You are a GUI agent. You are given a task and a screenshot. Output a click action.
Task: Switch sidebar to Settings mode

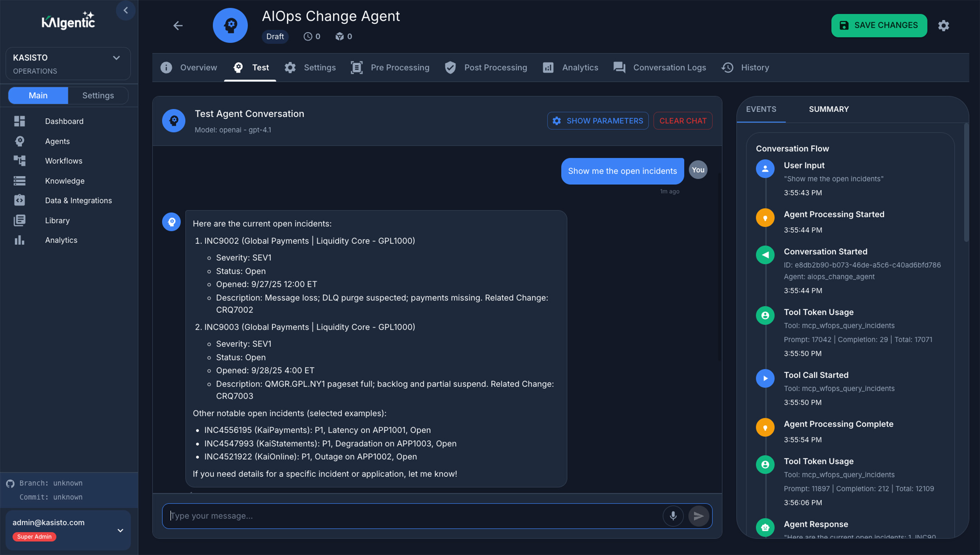tap(98, 95)
